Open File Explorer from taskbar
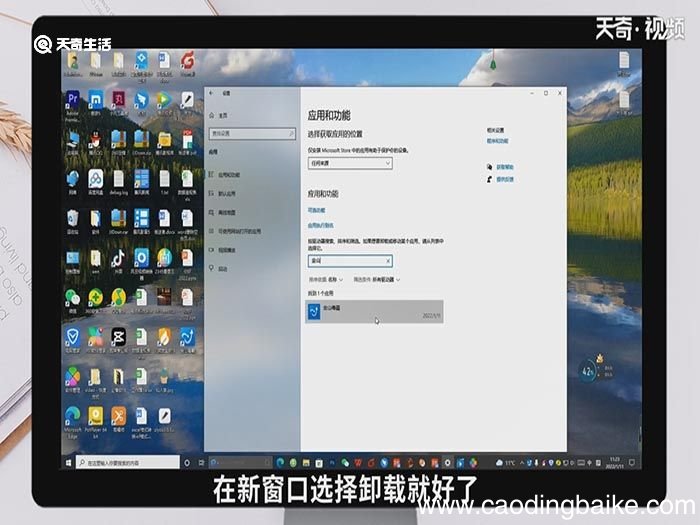This screenshot has width=700, height=525. (306, 463)
